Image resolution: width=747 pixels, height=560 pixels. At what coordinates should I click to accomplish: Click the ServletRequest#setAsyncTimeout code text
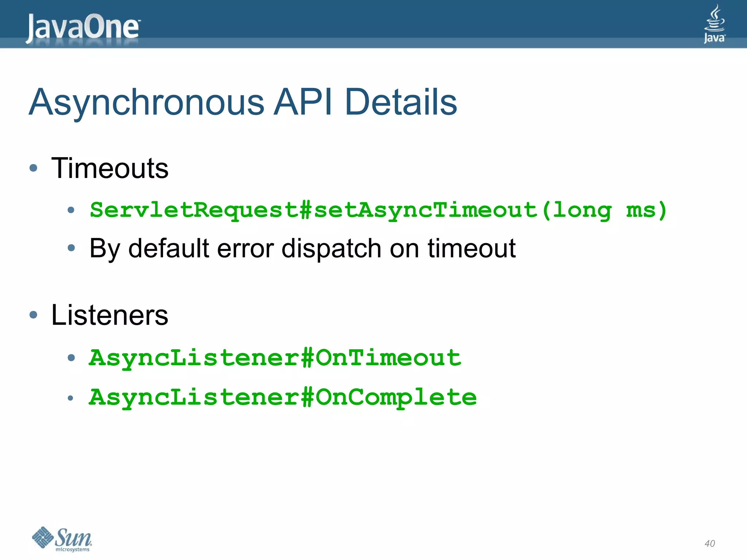coord(314,210)
